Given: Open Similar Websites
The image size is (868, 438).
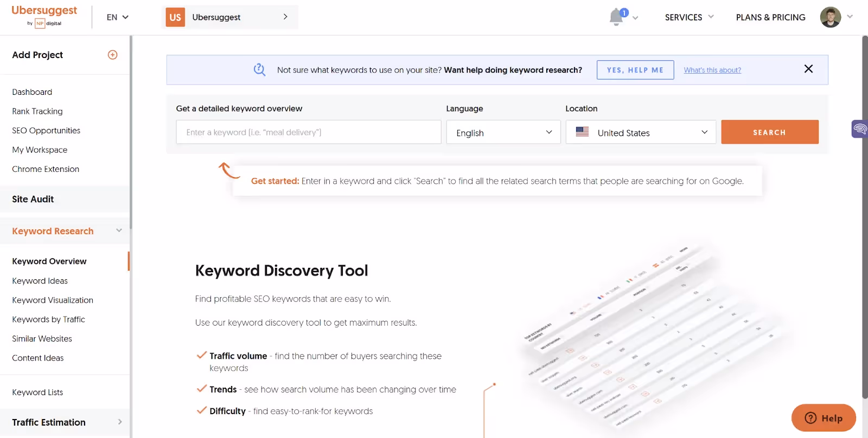Looking at the screenshot, I should coord(42,339).
